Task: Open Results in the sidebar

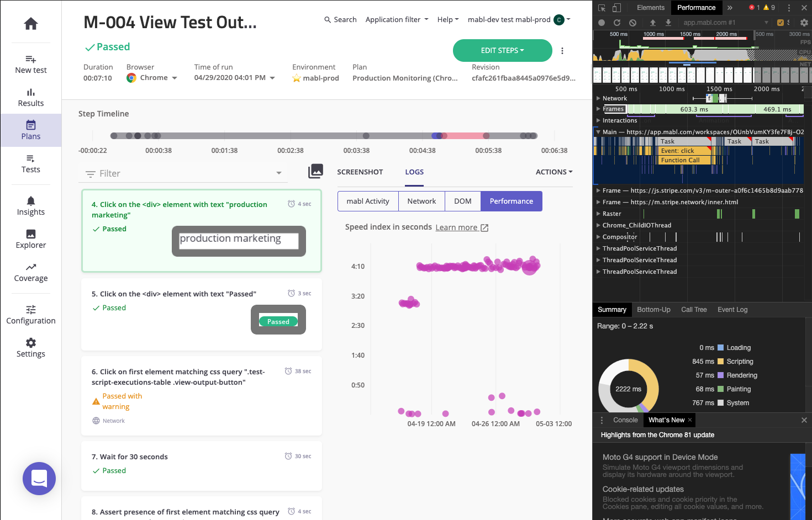Action: point(31,98)
